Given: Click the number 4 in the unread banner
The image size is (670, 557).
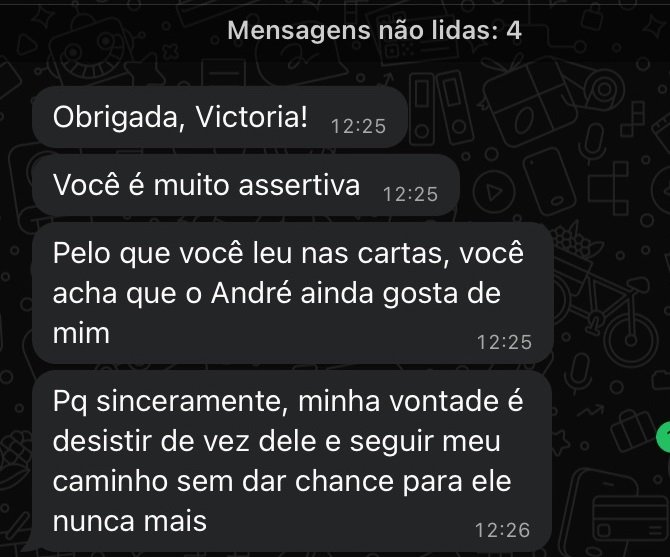Looking at the screenshot, I should tap(514, 31).
